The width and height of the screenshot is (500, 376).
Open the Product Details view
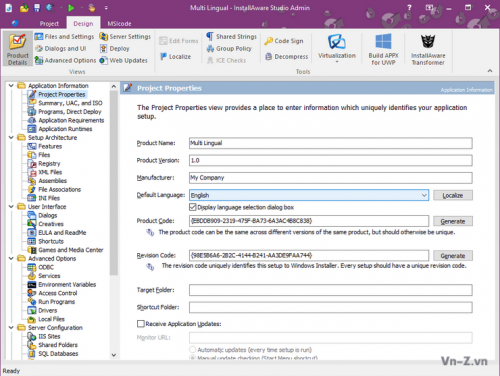(x=18, y=49)
